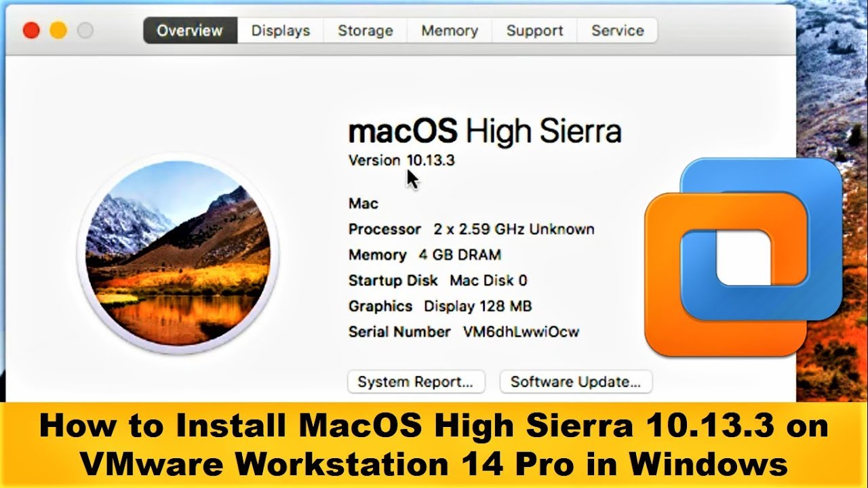Image resolution: width=868 pixels, height=488 pixels.
Task: Click the gray disabled zoom button
Action: [85, 30]
